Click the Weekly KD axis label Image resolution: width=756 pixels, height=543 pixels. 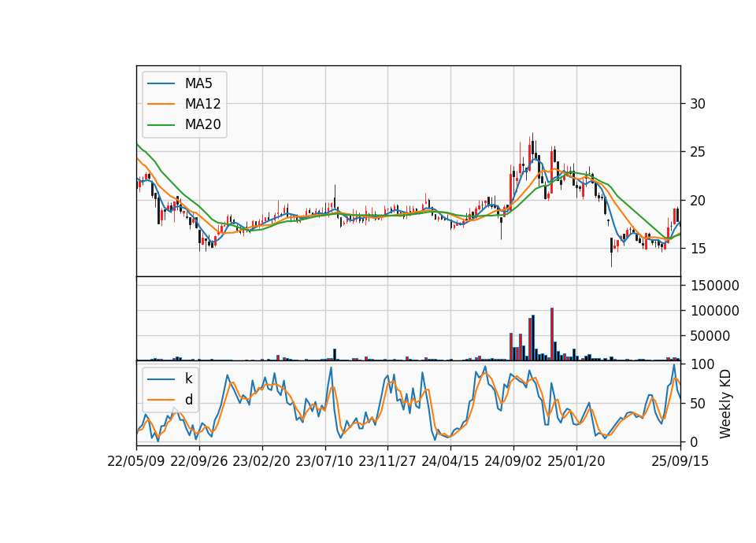[724, 404]
